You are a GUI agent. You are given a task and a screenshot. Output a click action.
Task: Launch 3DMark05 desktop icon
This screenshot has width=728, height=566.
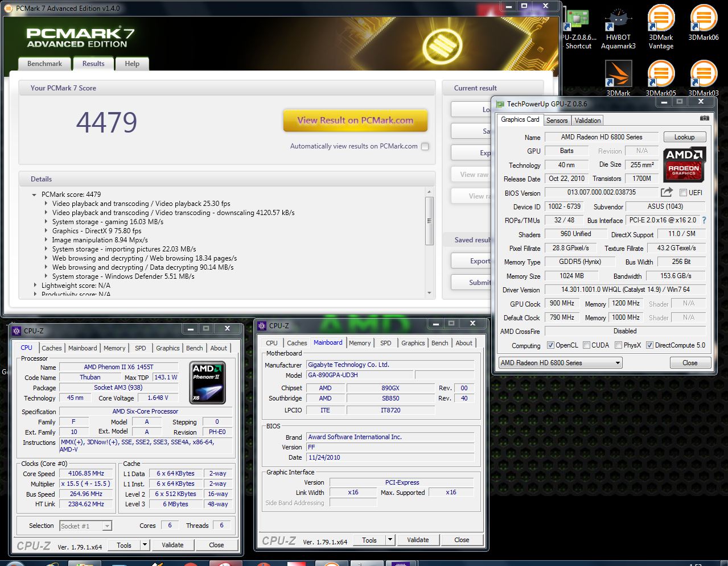click(x=661, y=78)
